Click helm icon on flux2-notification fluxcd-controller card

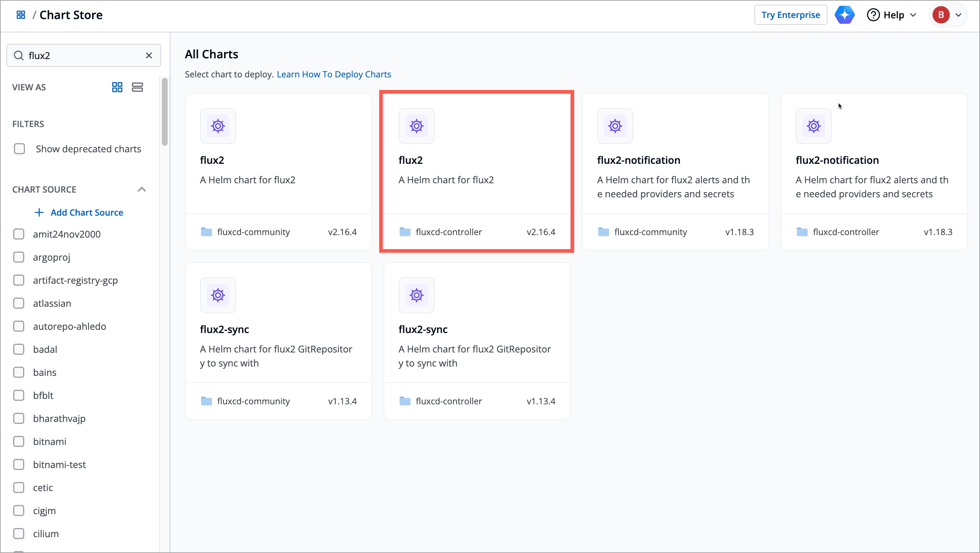(x=813, y=126)
